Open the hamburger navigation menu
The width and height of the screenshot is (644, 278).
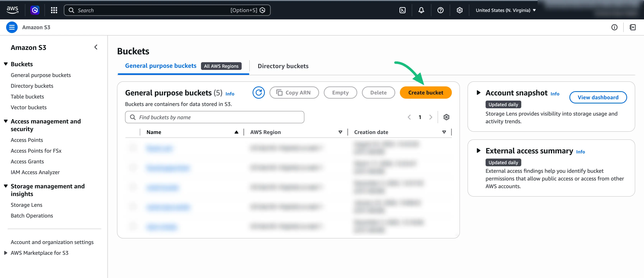tap(12, 27)
